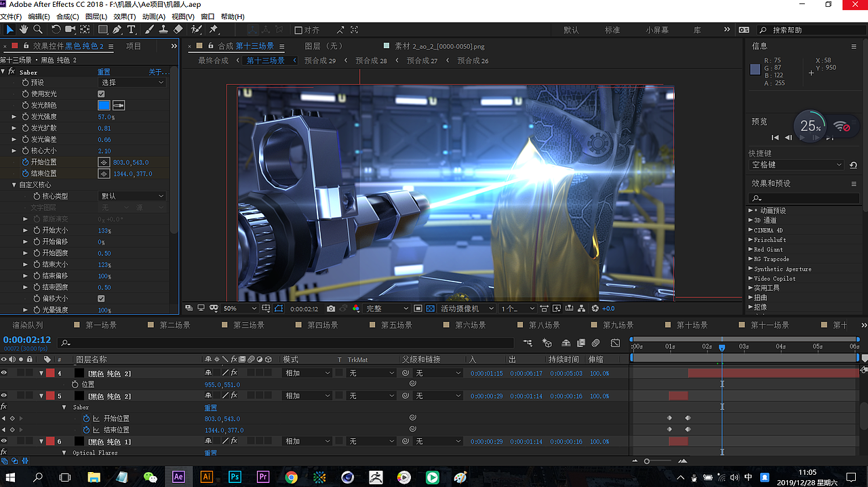Select the Hand tool

tap(24, 29)
